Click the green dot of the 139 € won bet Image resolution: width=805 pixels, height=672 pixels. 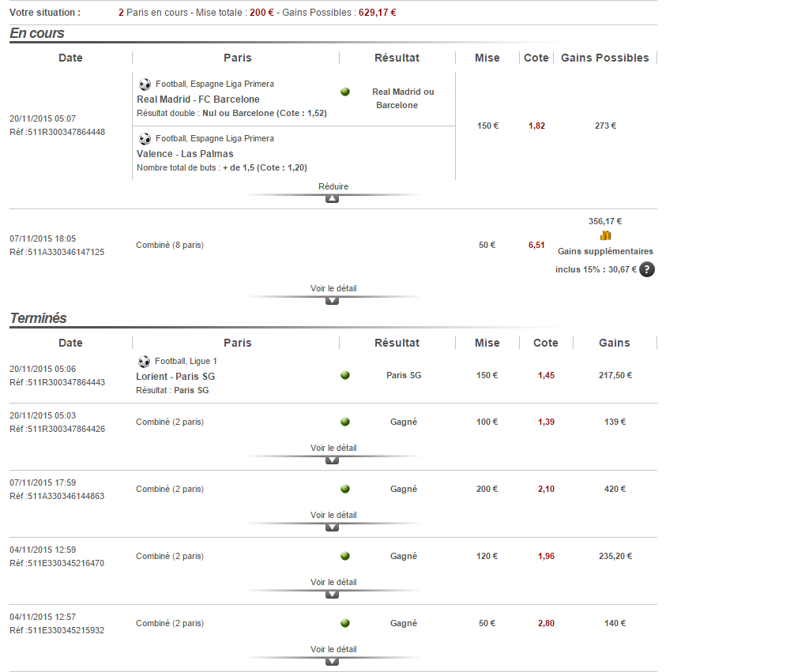(x=345, y=422)
